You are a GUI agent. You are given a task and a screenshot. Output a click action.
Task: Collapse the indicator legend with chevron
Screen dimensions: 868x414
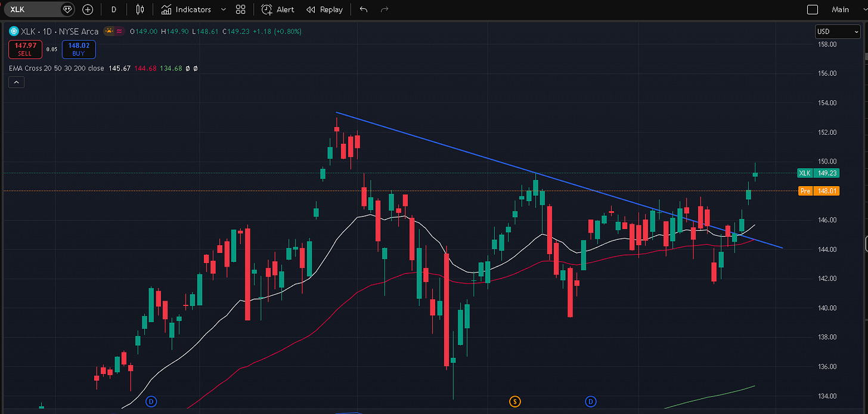point(16,83)
